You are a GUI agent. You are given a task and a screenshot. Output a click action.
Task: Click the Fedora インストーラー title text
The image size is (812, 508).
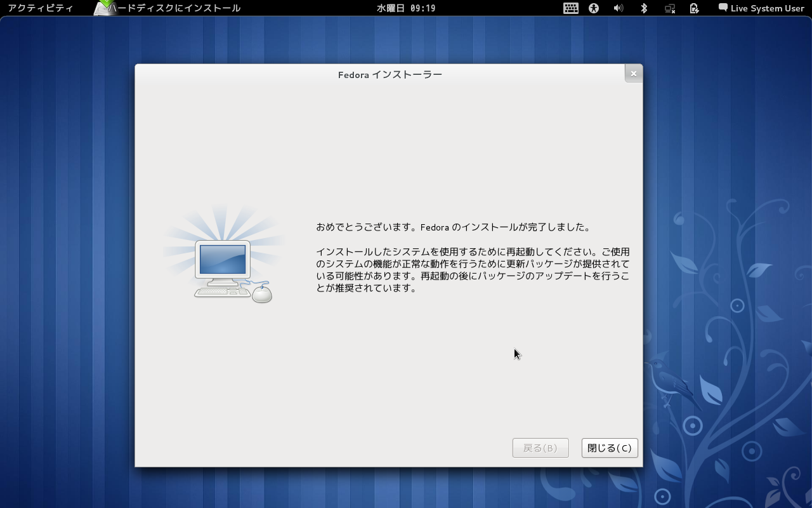[x=390, y=74]
